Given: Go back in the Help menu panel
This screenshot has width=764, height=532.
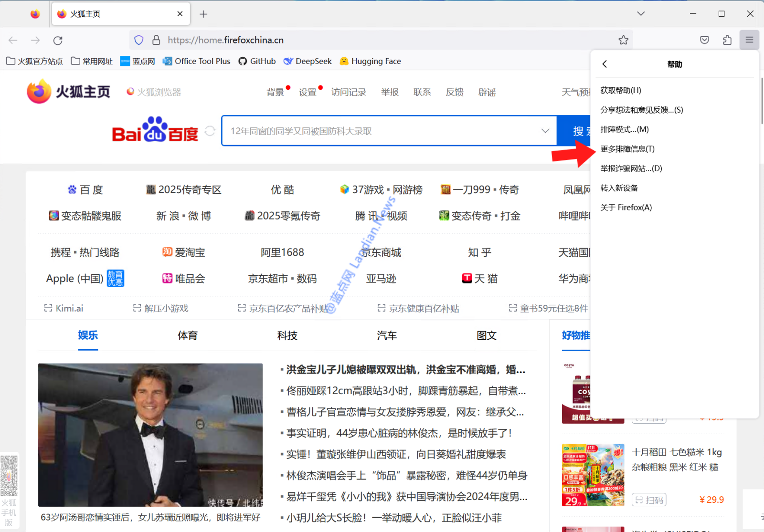Looking at the screenshot, I should 605,64.
